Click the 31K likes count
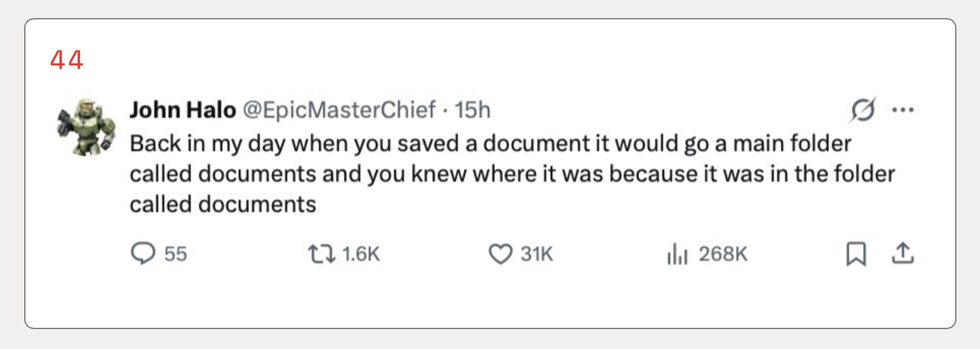 point(537,254)
